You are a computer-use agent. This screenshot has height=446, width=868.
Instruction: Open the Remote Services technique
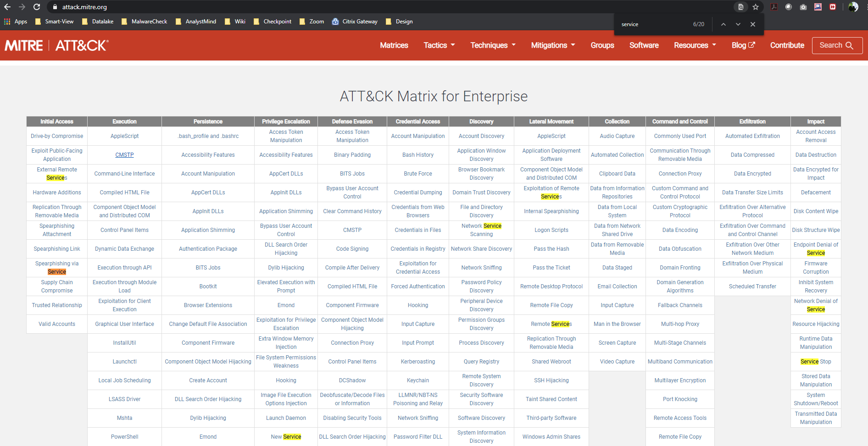pyautogui.click(x=551, y=324)
